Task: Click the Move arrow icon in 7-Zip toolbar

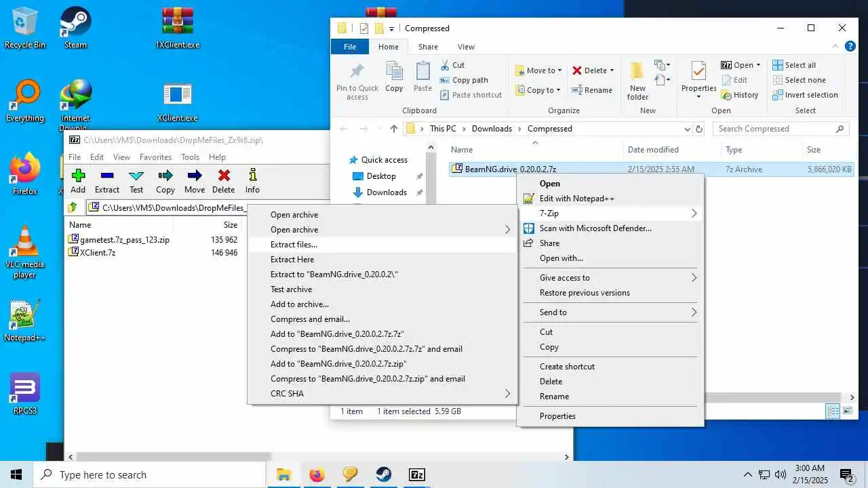Action: [195, 176]
